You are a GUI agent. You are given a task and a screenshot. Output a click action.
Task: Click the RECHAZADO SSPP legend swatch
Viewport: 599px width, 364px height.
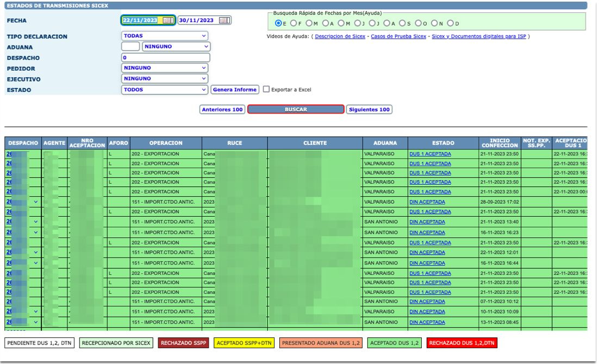(183, 343)
